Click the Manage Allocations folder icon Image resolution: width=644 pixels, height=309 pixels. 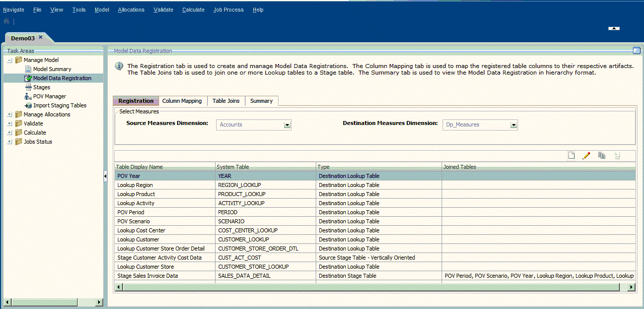[19, 114]
